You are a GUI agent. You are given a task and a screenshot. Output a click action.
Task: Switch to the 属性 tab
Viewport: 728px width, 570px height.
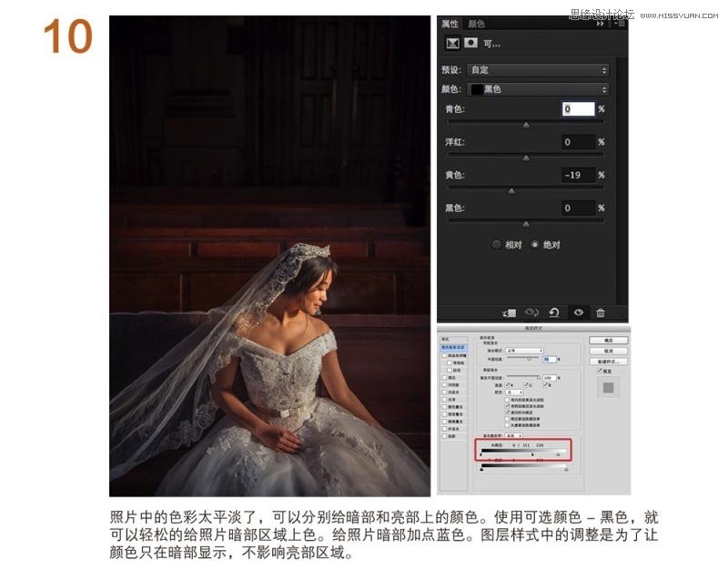(x=450, y=24)
